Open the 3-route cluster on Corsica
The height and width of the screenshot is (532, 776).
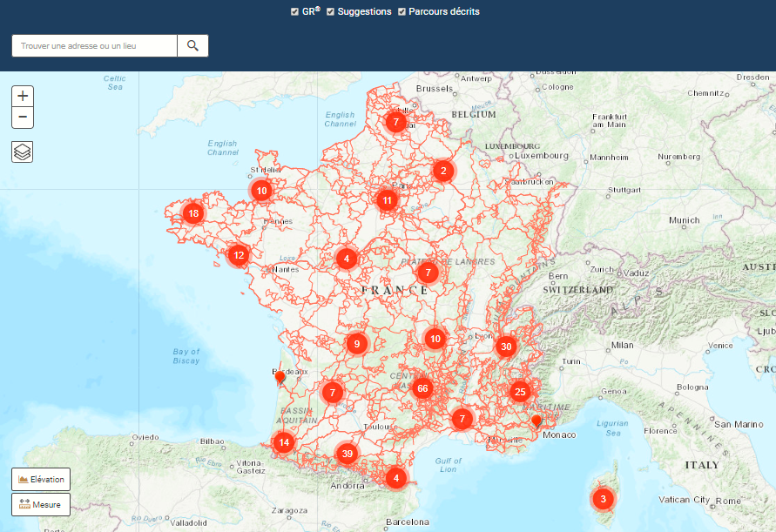coord(602,499)
